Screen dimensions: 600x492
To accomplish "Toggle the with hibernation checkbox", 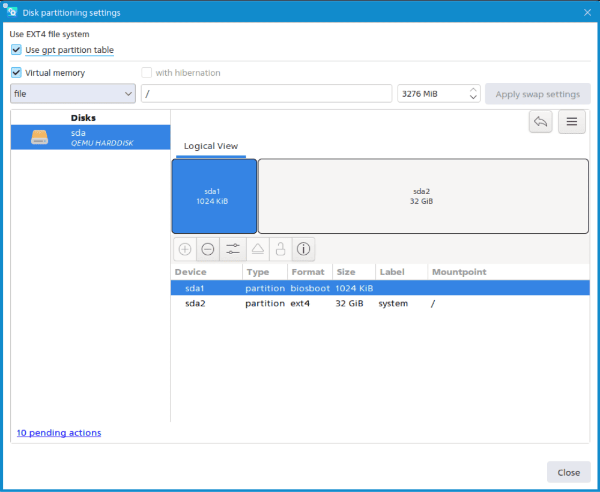I will tap(147, 72).
